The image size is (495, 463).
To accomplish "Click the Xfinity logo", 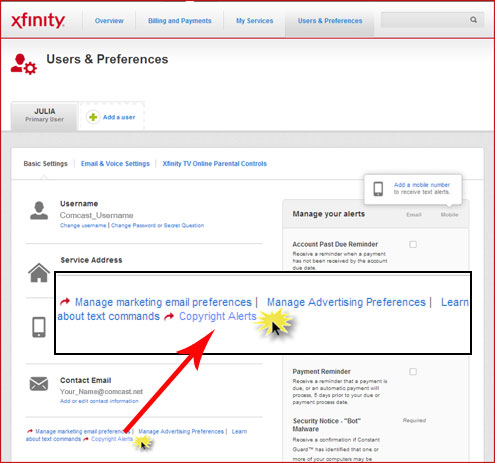I will [x=38, y=21].
